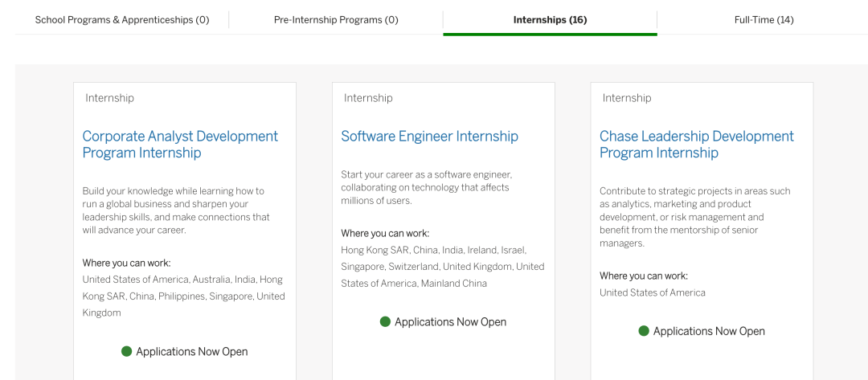Click Corporate Analyst description about global business
868x380 pixels.
(x=176, y=210)
